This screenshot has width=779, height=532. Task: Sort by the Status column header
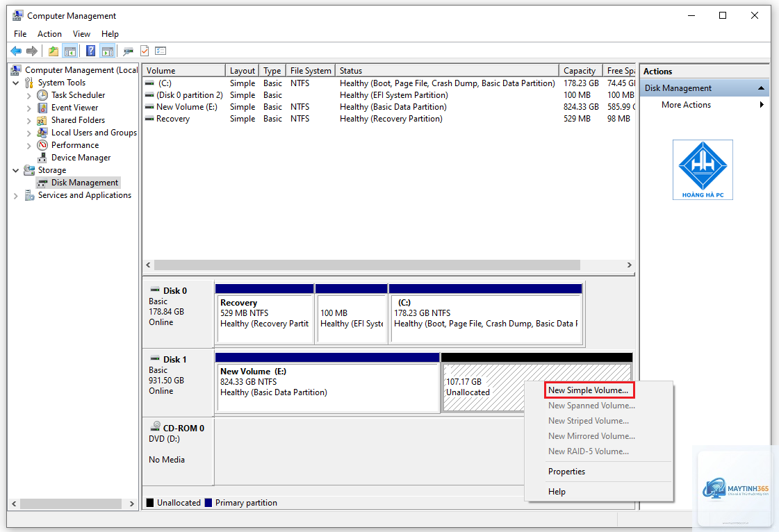coord(447,71)
